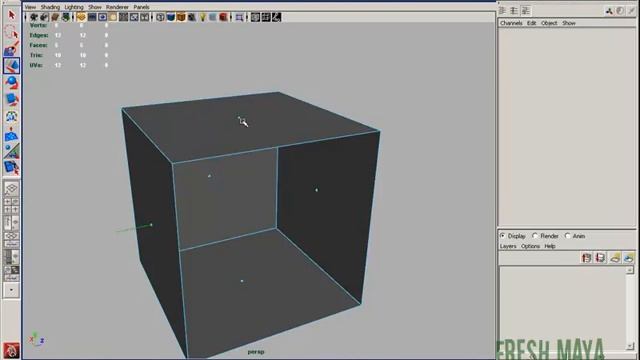Click the first red layer icon
This screenshot has width=640, height=360.
coord(587,258)
